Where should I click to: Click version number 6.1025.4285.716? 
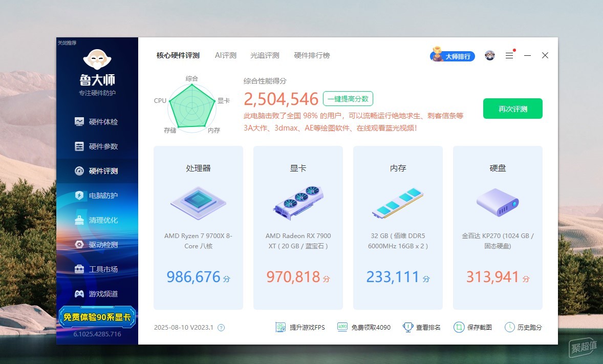click(97, 334)
